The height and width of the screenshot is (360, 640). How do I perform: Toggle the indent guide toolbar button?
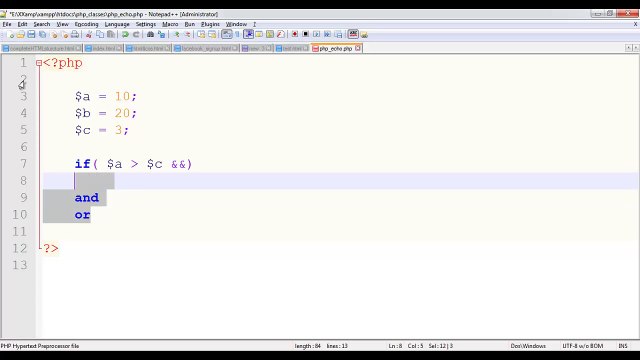(x=248, y=35)
